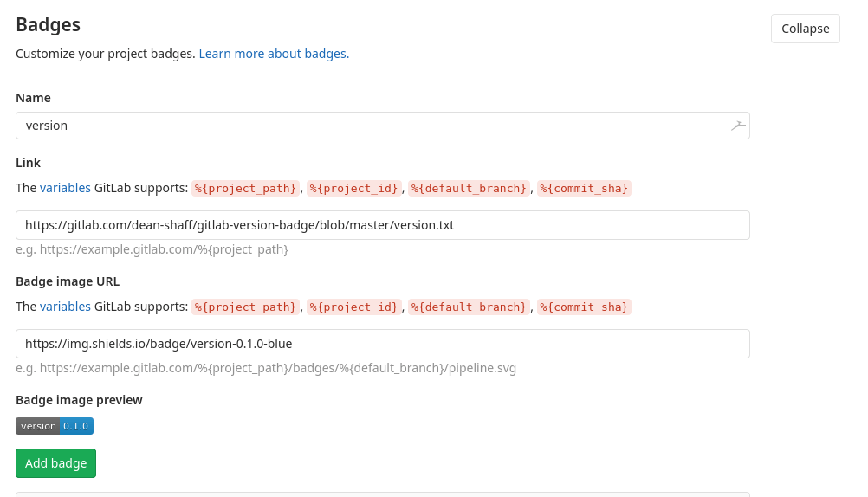The image size is (868, 497).
Task: Click the Link URL input field
Action: pos(383,225)
